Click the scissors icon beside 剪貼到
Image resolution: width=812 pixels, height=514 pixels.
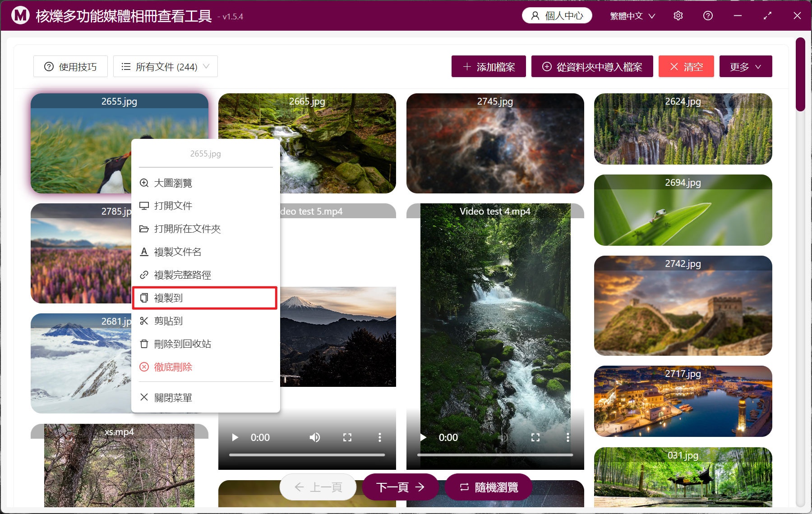coord(144,321)
